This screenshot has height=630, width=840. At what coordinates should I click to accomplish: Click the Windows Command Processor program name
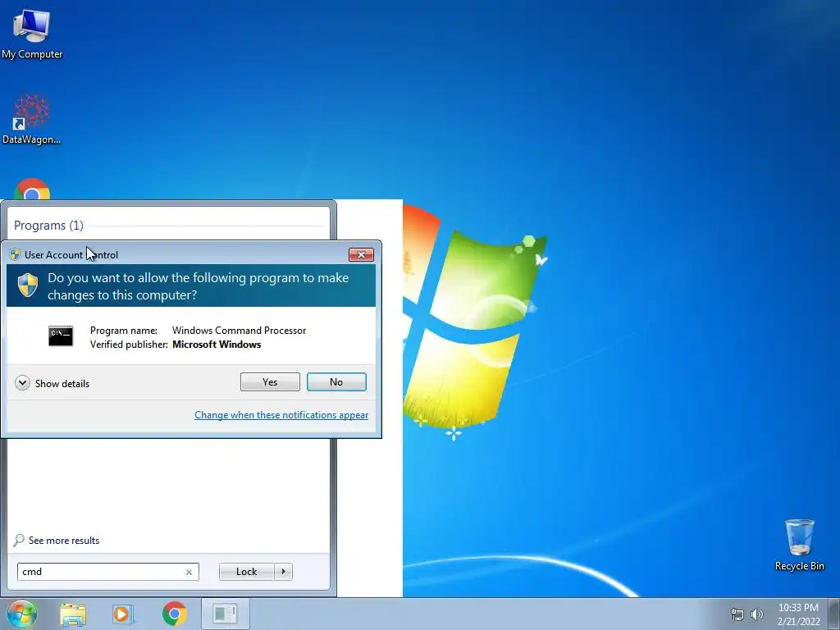click(x=239, y=331)
